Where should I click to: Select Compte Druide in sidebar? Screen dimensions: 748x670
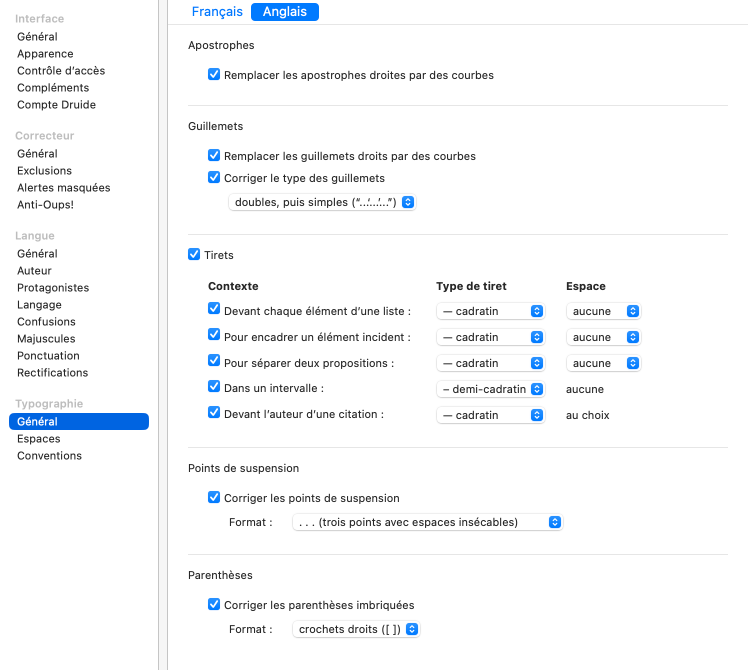tap(57, 105)
